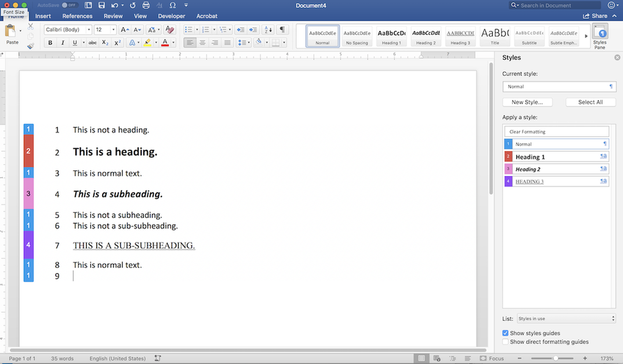
Task: Switch to Web Layout view icon
Action: [x=437, y=358]
